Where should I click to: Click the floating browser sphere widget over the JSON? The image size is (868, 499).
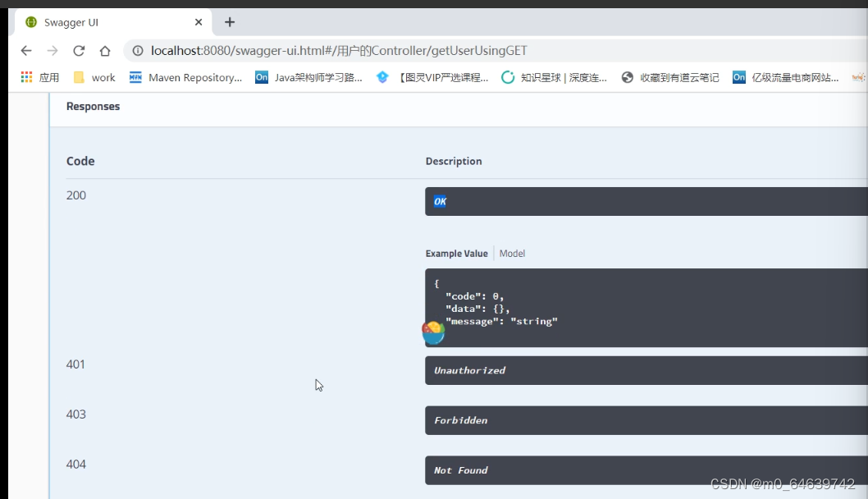tap(433, 332)
